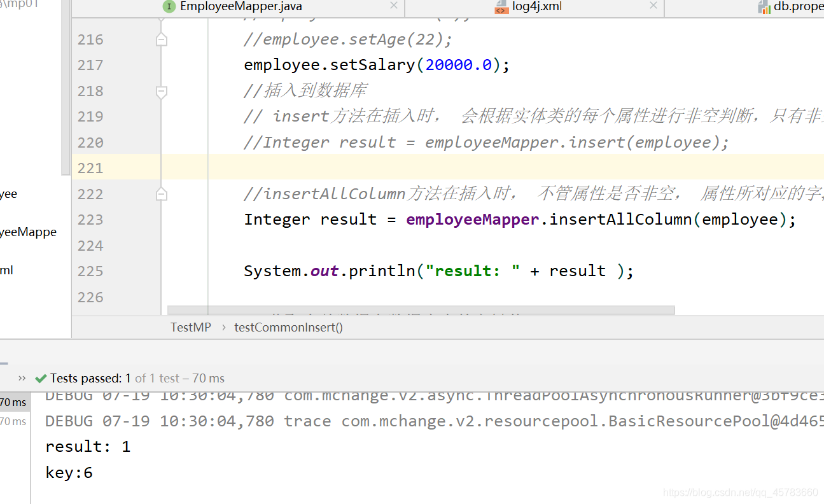Close the EmployeeMapper.java tab
Viewport: 824px width, 504px height.
(394, 6)
